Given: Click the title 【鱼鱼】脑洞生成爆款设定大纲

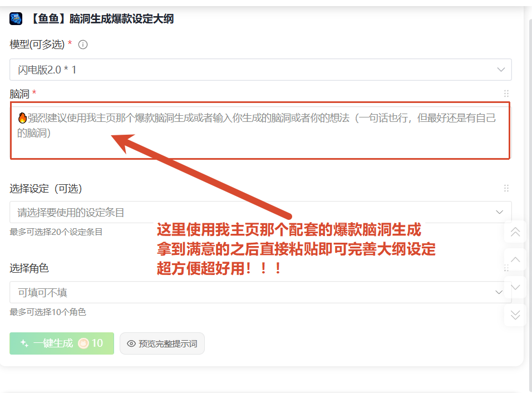Looking at the screenshot, I should pos(101,19).
